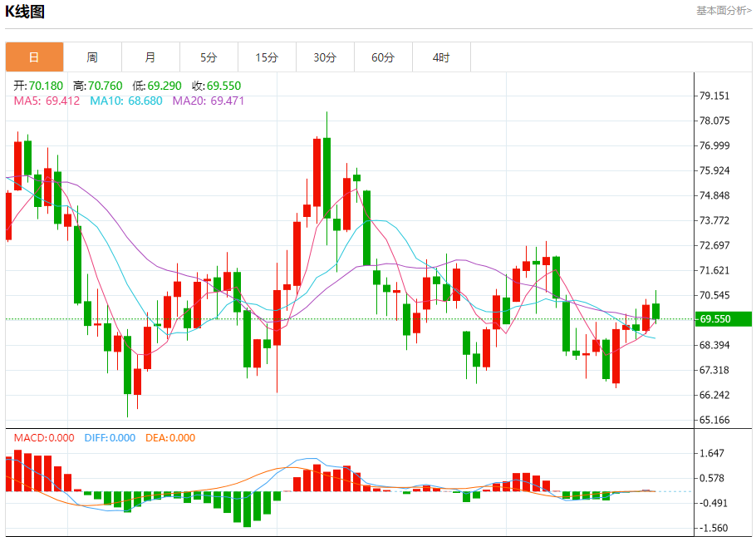
Task: Choose the 60分 interval tab
Action: point(383,57)
